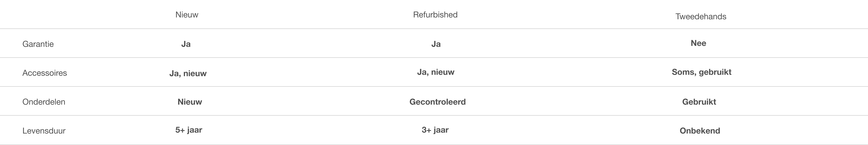Select the Refurbished column header
Image resolution: width=868 pixels, height=145 pixels.
coord(435,15)
